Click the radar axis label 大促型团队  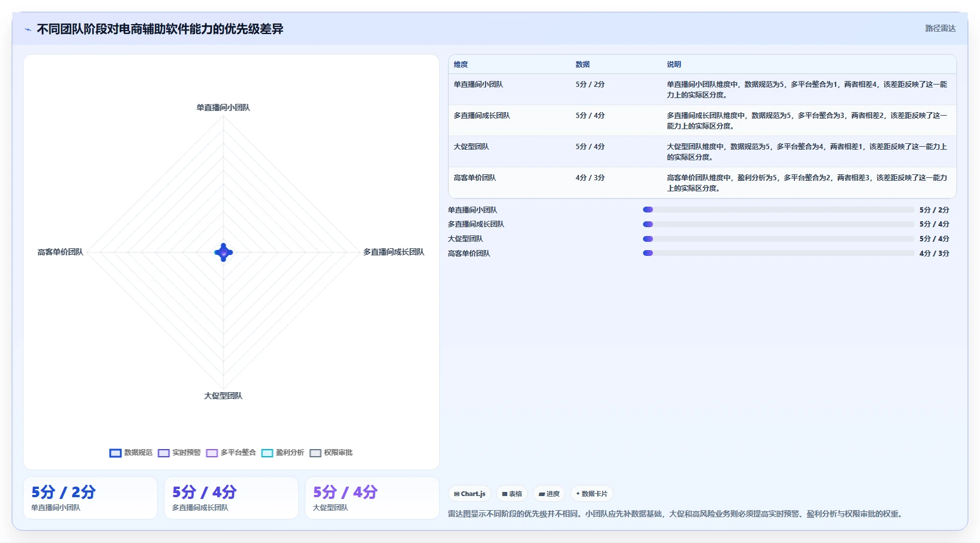tap(223, 396)
